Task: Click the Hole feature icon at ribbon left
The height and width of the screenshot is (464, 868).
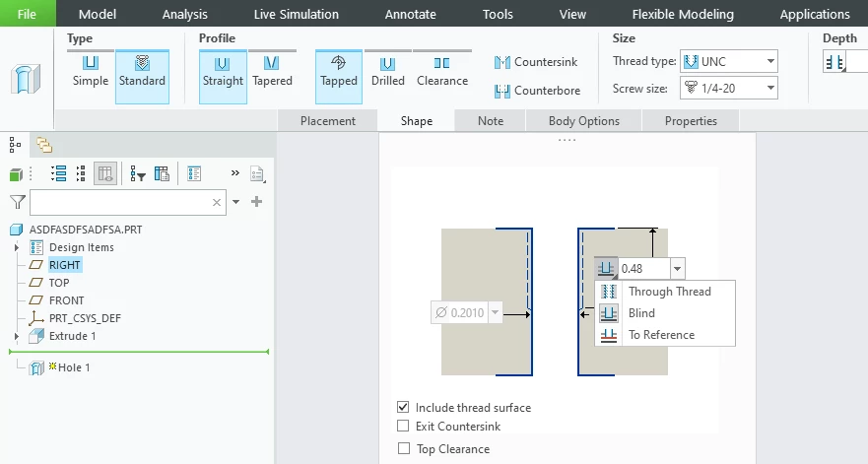Action: click(26, 79)
